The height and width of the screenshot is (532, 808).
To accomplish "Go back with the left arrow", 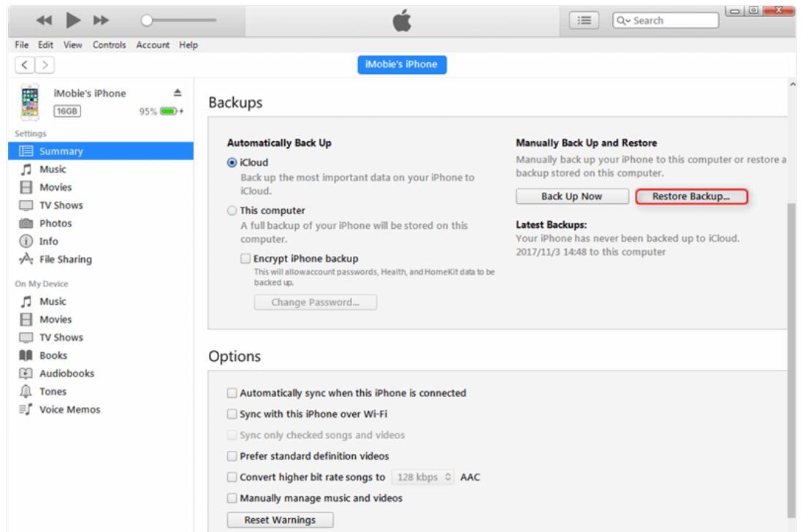I will 25,65.
